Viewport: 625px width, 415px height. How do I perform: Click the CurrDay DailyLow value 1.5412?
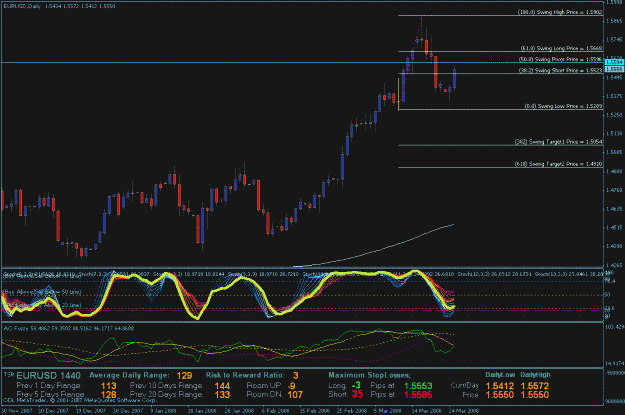(x=499, y=386)
